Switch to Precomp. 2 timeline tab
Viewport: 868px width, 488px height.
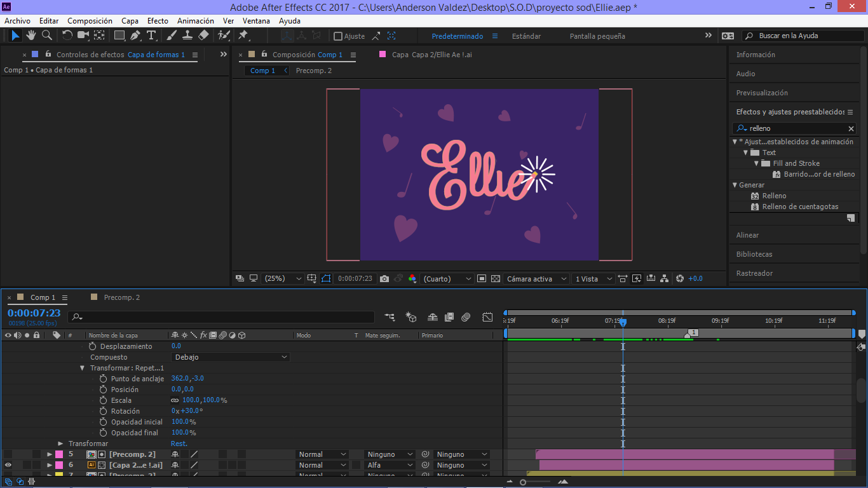click(x=122, y=297)
